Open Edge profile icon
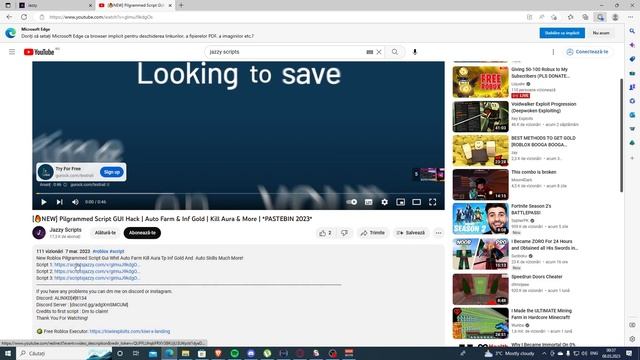Image resolution: width=640 pixels, height=360 pixels. [x=615, y=17]
